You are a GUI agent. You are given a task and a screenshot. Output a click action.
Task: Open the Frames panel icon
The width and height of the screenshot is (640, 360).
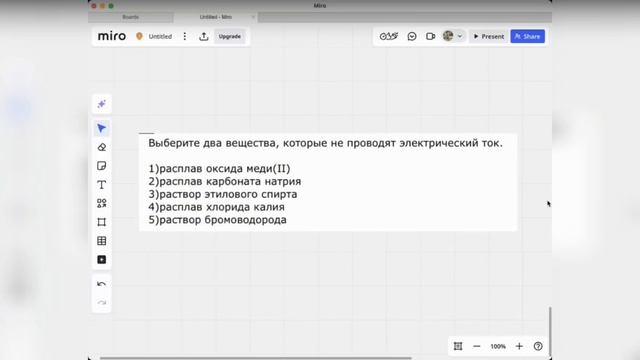pos(458,346)
